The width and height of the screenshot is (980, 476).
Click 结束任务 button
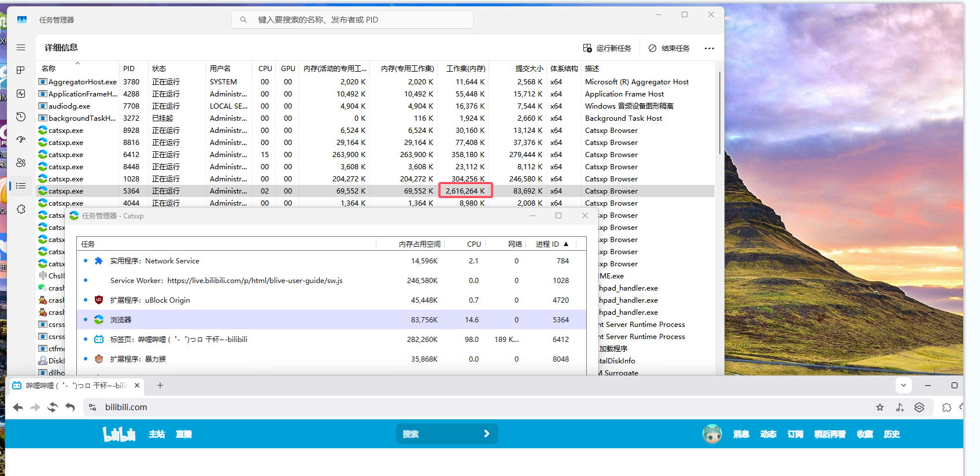click(x=669, y=48)
